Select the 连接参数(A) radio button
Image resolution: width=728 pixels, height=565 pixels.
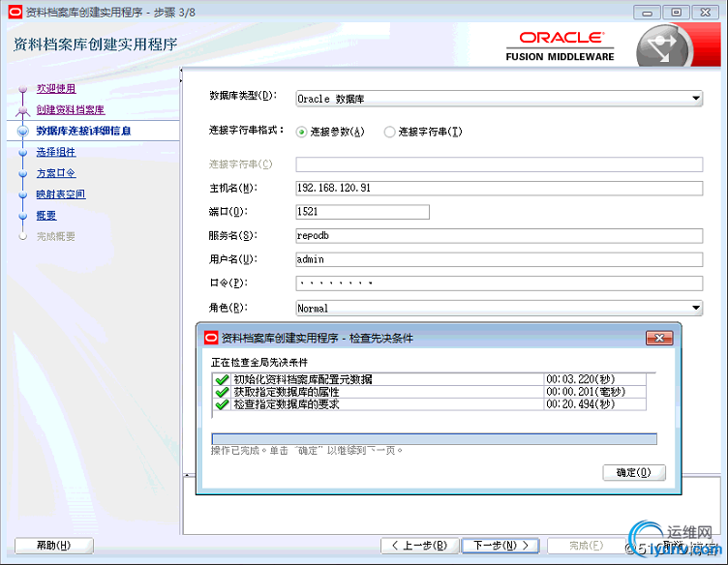301,133
